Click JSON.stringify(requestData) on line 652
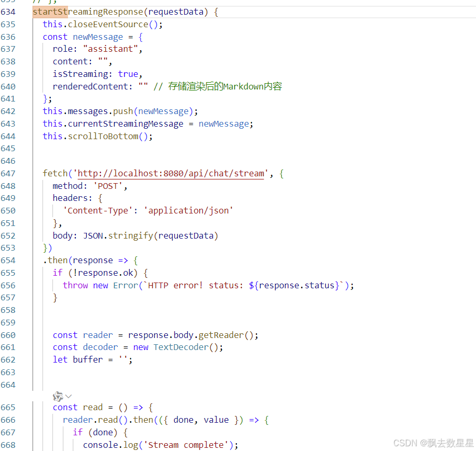476x451 pixels. point(151,235)
